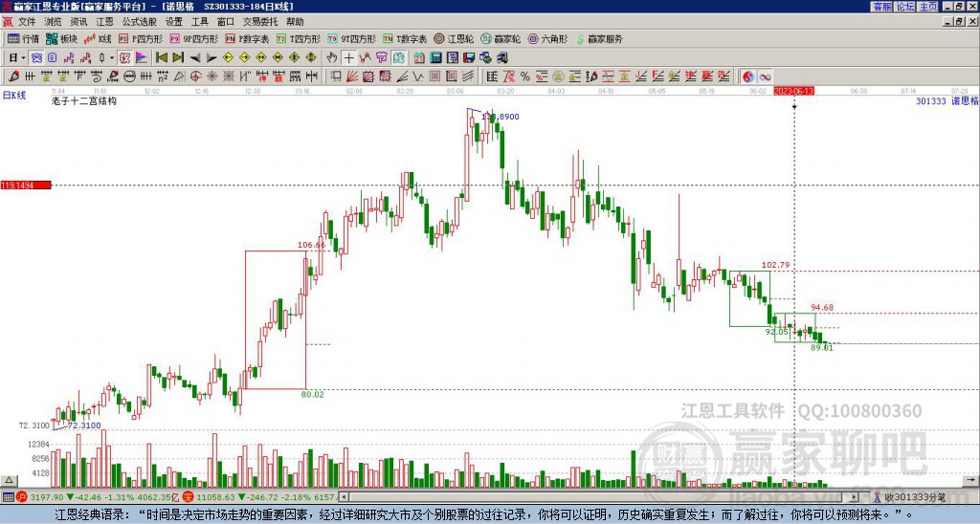The width and height of the screenshot is (980, 524).
Task: Open the 赢家轮 tool
Action: click(501, 38)
